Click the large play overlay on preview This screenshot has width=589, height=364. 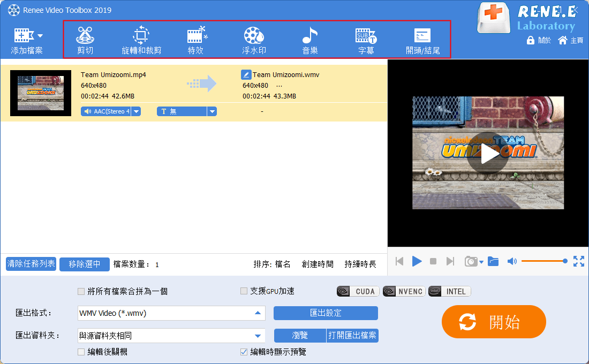pyautogui.click(x=488, y=153)
